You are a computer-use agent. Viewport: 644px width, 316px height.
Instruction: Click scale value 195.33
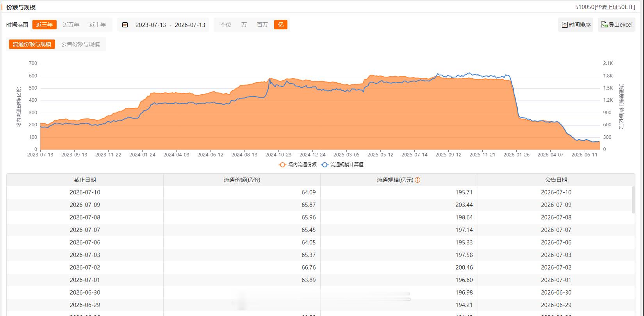(464, 242)
